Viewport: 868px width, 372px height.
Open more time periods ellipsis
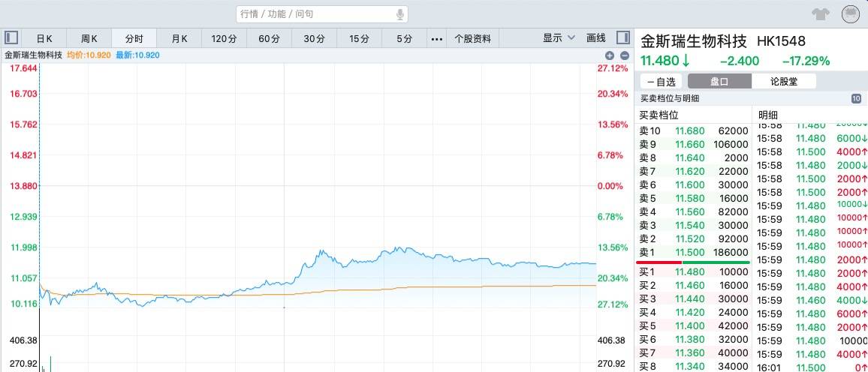click(436, 38)
